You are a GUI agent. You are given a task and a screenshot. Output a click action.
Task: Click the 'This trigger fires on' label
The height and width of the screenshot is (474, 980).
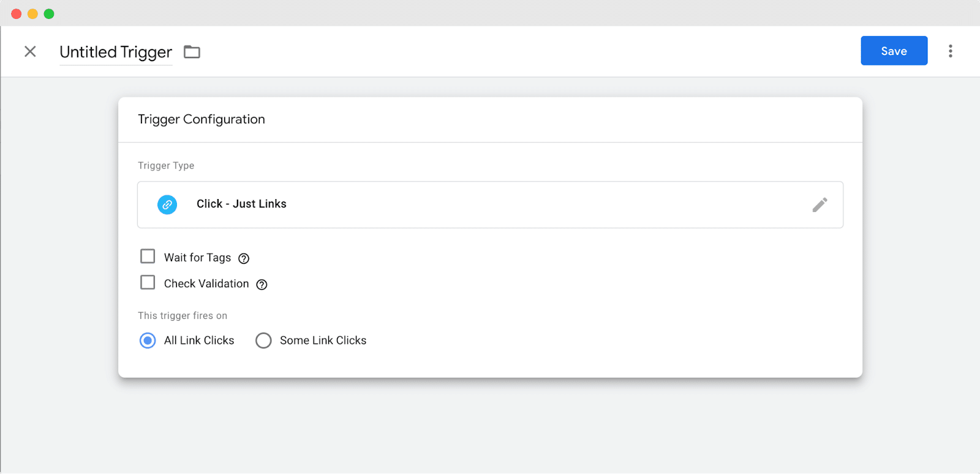tap(183, 315)
